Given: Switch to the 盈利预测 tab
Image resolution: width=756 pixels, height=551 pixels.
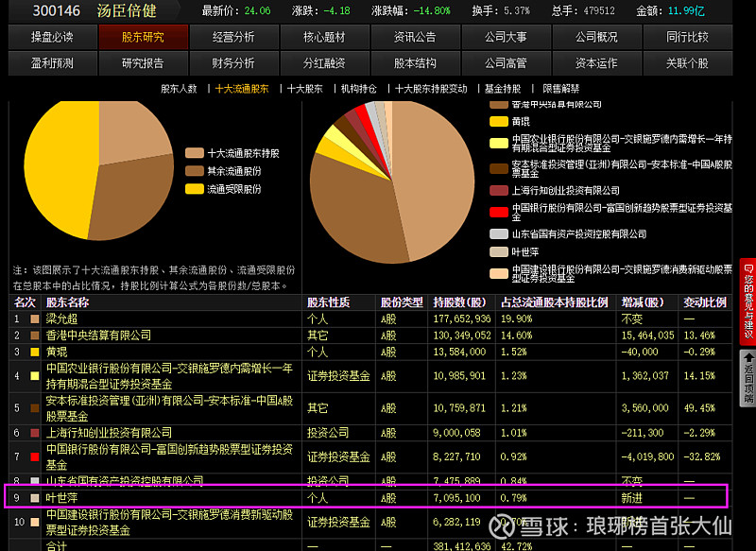Looking at the screenshot, I should [x=53, y=63].
